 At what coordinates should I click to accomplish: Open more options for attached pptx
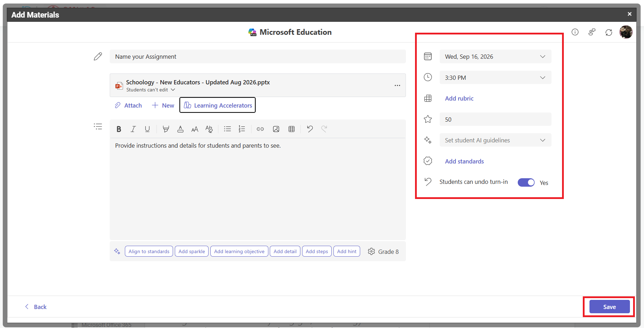click(397, 85)
